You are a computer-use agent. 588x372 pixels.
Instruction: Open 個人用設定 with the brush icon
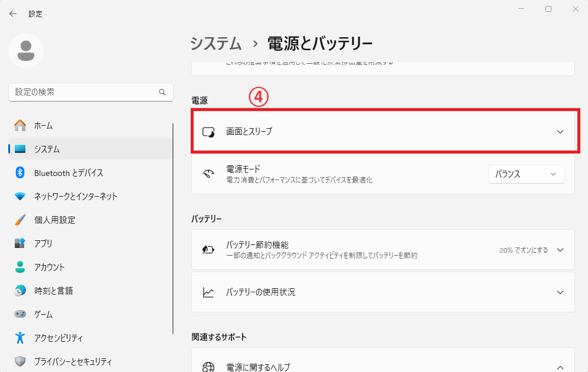pos(54,220)
